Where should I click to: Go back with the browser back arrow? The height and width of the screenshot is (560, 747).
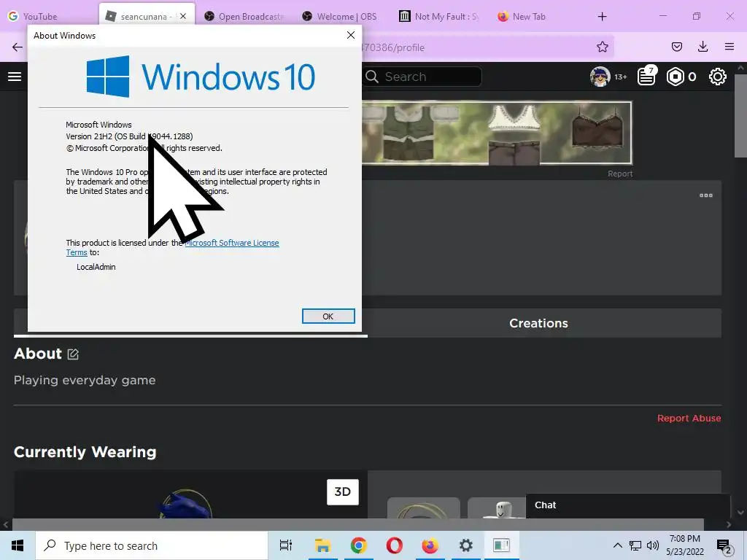18,47
